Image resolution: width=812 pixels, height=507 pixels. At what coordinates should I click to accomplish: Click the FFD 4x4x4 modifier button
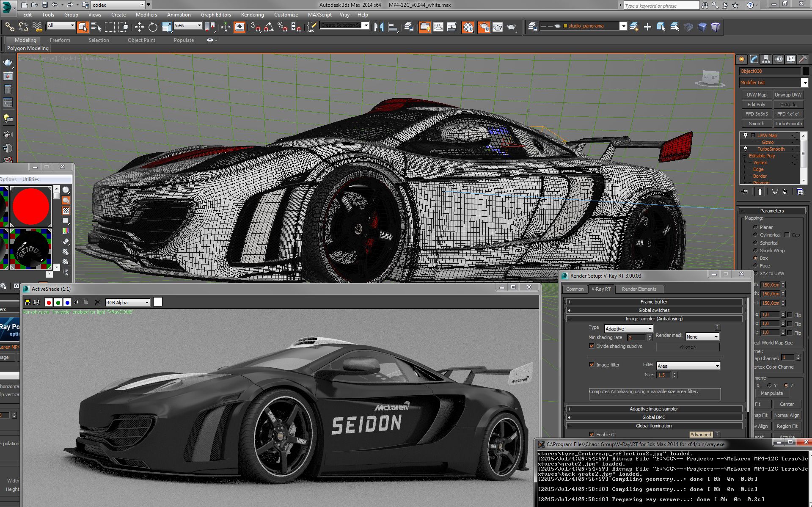pyautogui.click(x=788, y=114)
